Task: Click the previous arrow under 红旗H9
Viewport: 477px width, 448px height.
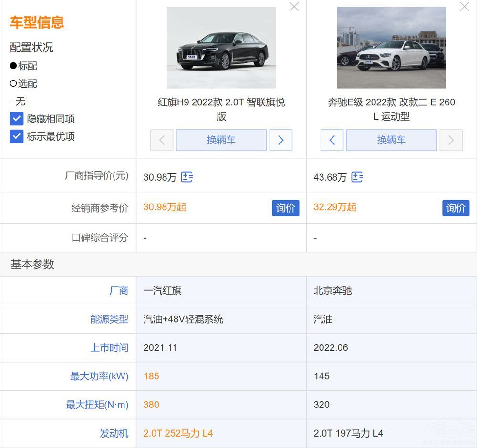Action: pos(162,140)
